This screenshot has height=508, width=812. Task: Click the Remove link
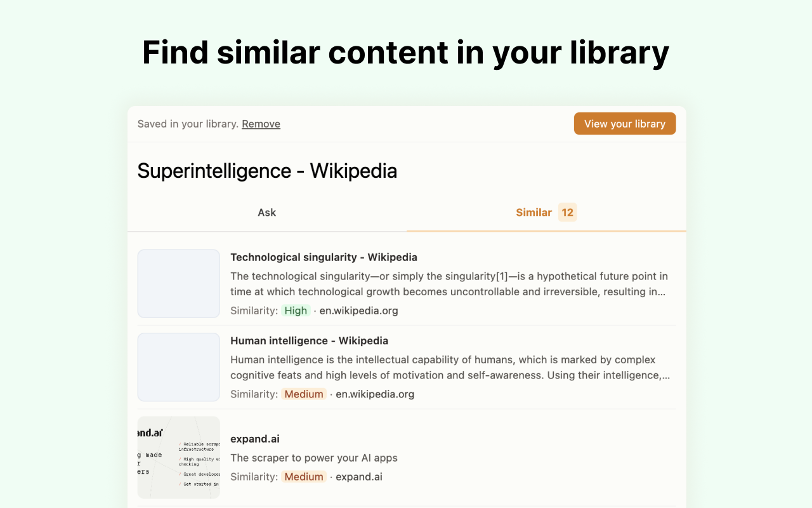[261, 124]
